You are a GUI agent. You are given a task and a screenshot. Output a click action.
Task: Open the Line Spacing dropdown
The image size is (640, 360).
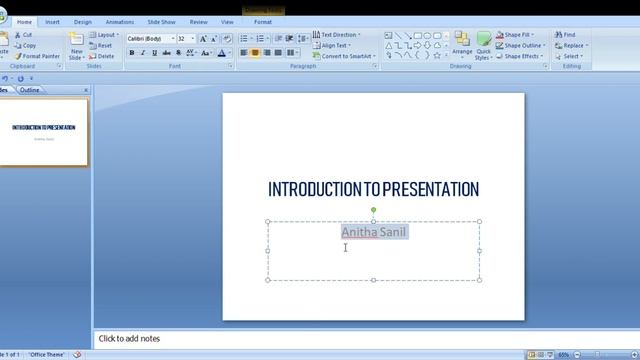tap(303, 38)
